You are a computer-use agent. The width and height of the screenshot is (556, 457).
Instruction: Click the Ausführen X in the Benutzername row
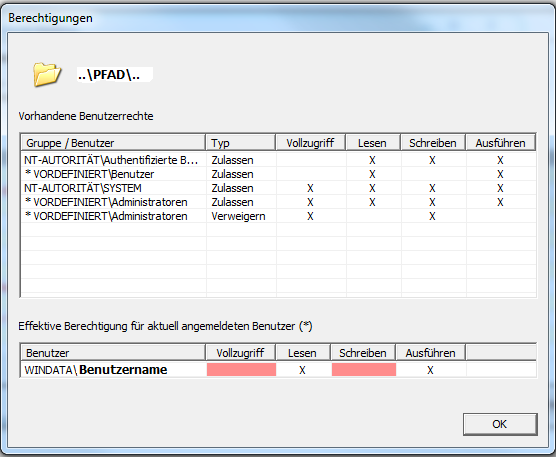(430, 370)
